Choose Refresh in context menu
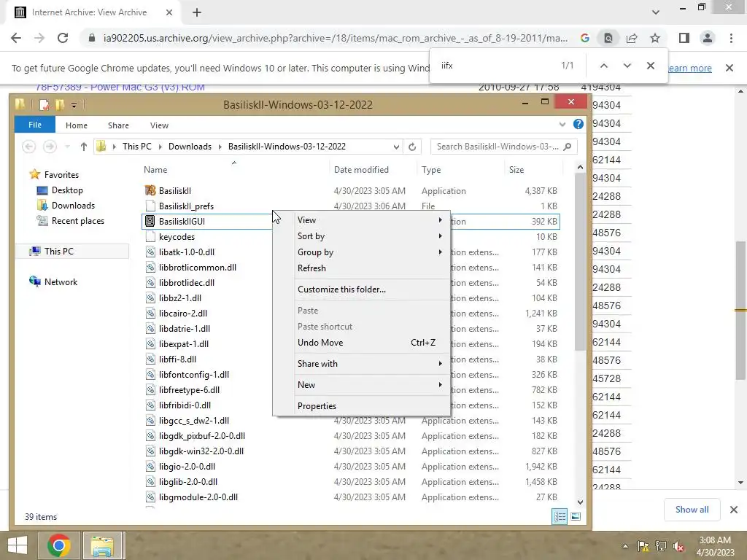The width and height of the screenshot is (747, 560). click(361, 268)
